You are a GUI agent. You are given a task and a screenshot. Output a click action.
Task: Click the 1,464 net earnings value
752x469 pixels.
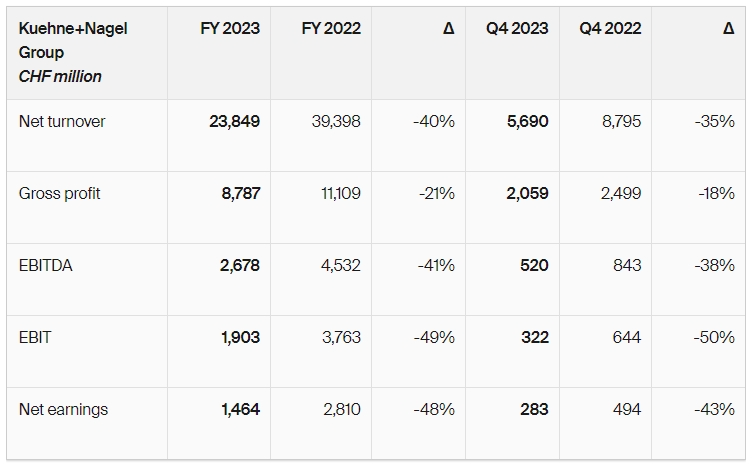(x=240, y=410)
